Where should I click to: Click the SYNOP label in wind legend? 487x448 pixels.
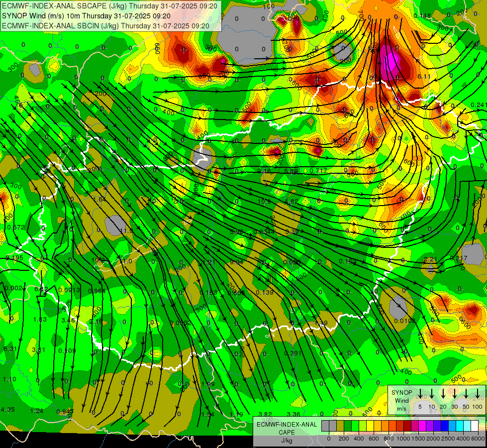[401, 392]
